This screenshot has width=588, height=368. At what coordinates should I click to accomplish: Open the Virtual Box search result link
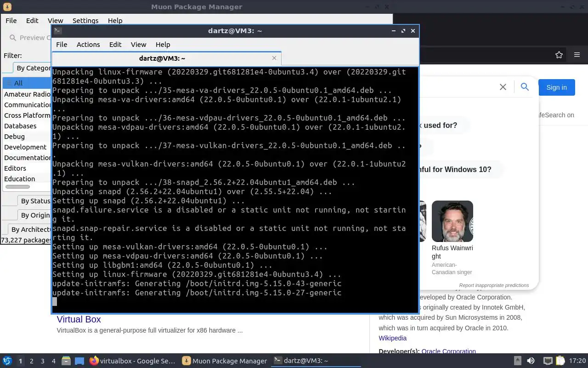click(x=79, y=319)
